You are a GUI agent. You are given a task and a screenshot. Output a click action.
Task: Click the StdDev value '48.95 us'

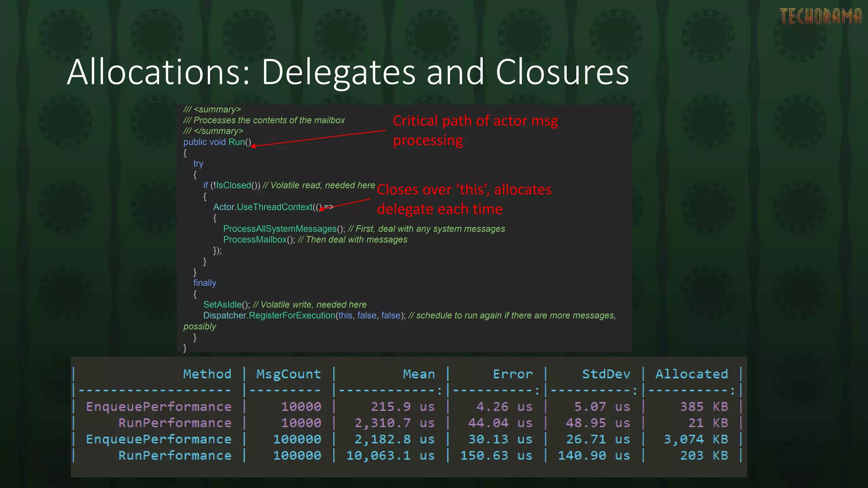click(598, 423)
